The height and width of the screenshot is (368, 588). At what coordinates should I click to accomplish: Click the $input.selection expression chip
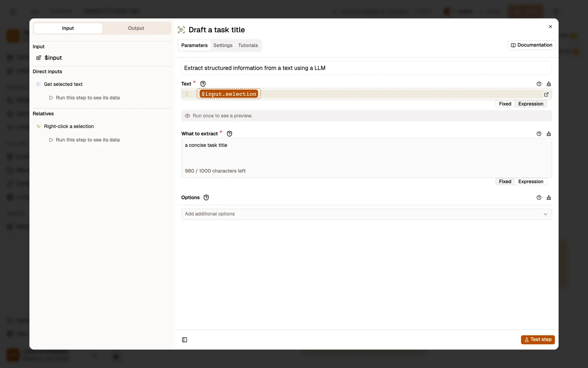(229, 94)
